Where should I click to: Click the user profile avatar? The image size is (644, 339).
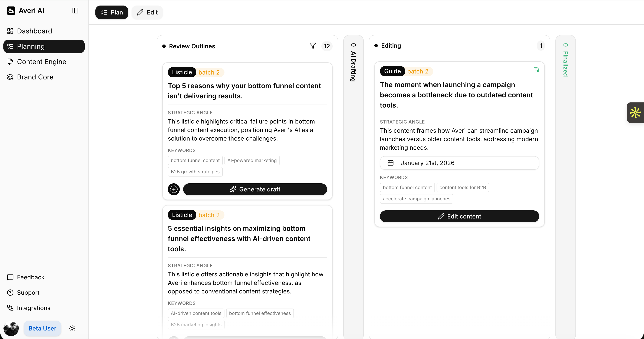11,328
